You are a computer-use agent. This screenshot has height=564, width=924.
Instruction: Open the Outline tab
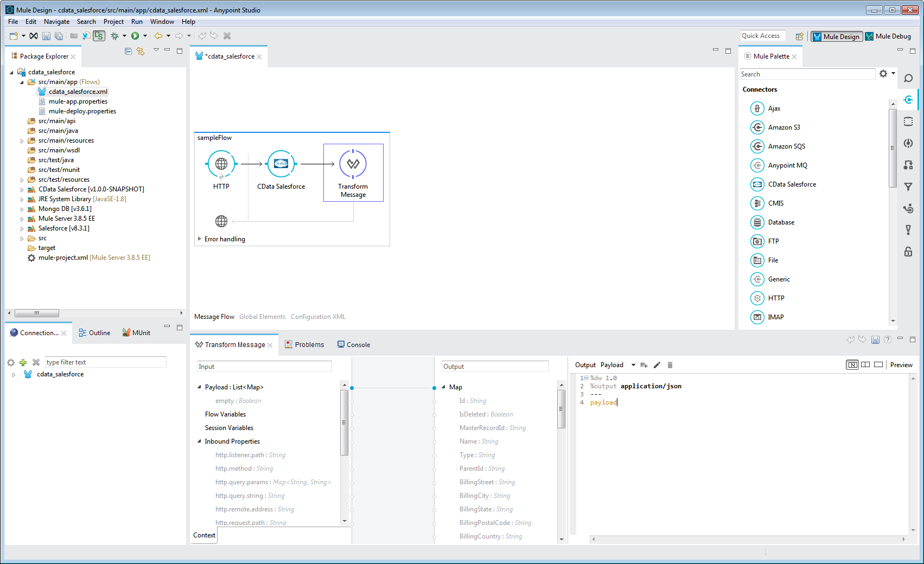(x=94, y=333)
